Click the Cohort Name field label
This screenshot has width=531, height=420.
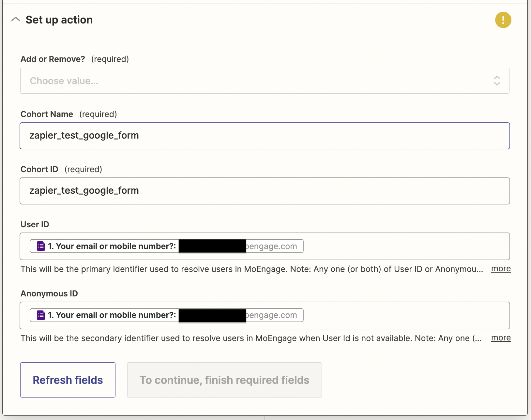(x=47, y=114)
